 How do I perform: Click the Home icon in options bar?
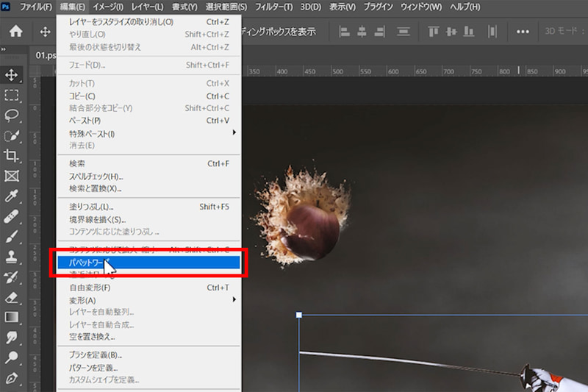pos(15,31)
